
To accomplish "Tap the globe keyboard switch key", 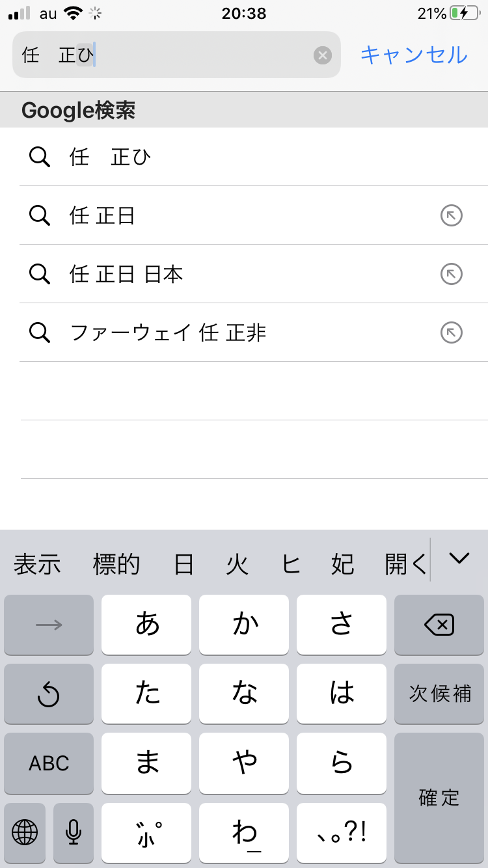I will 25,832.
